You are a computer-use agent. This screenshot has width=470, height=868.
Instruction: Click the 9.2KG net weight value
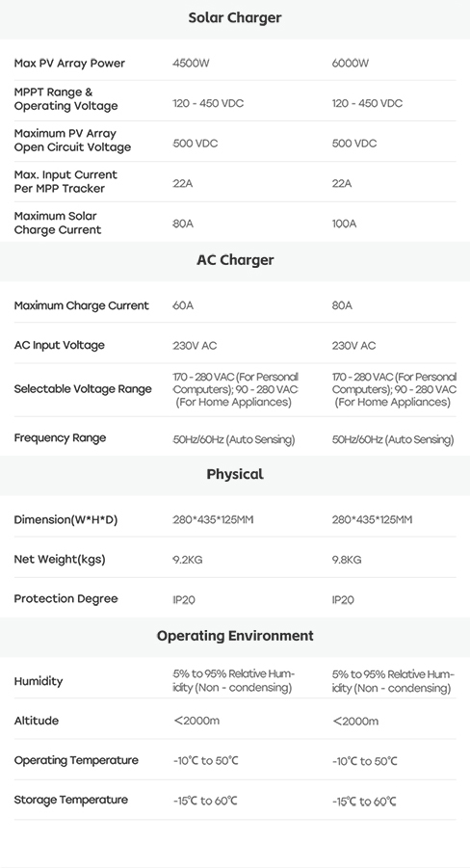(188, 560)
